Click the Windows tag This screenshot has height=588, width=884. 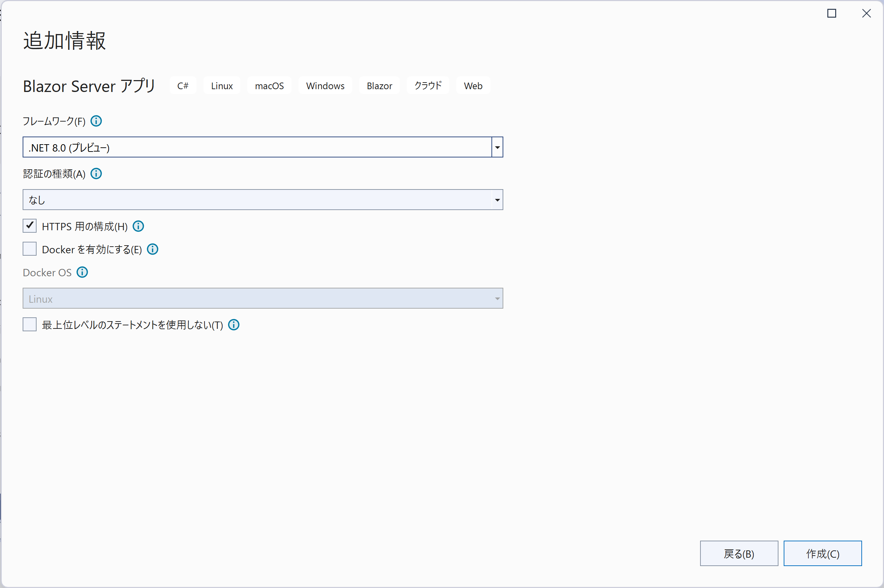click(325, 86)
